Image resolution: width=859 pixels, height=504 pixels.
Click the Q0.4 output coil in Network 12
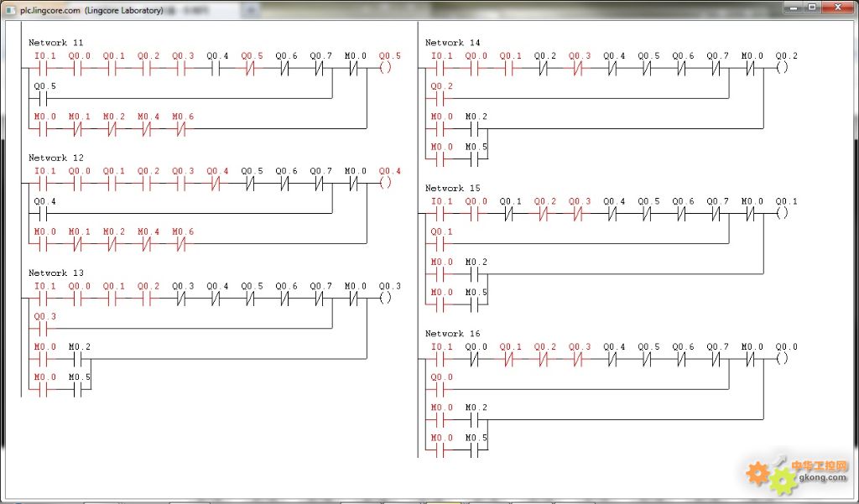(x=386, y=183)
